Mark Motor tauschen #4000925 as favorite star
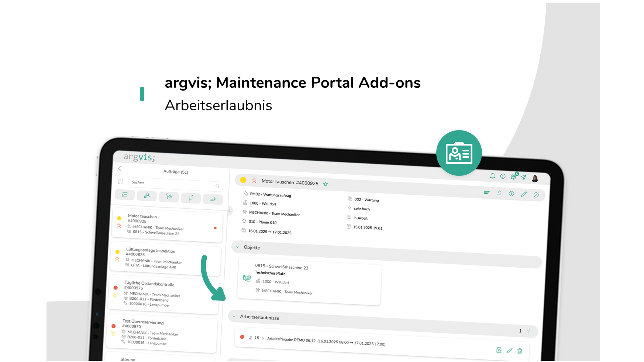The height and width of the screenshot is (362, 644). pyautogui.click(x=326, y=184)
